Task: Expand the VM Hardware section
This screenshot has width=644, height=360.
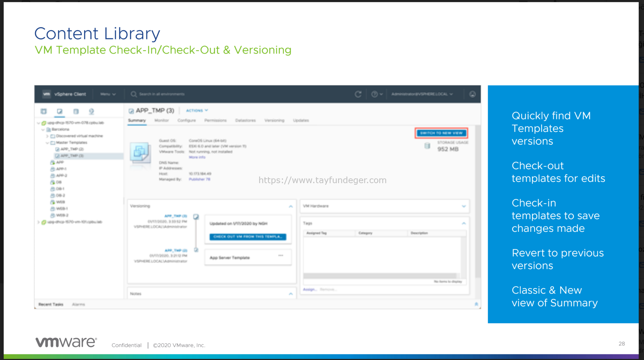Action: pyautogui.click(x=464, y=206)
